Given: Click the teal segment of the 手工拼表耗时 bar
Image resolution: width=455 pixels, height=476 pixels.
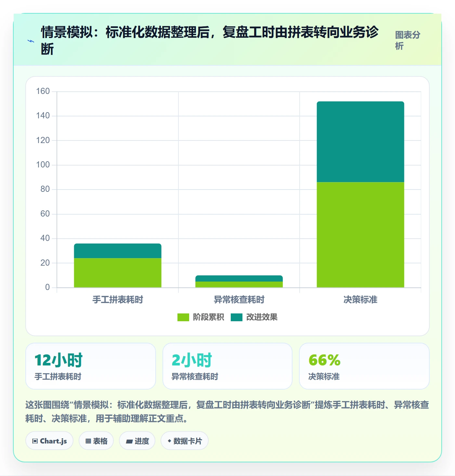Looking at the screenshot, I should coord(118,251).
